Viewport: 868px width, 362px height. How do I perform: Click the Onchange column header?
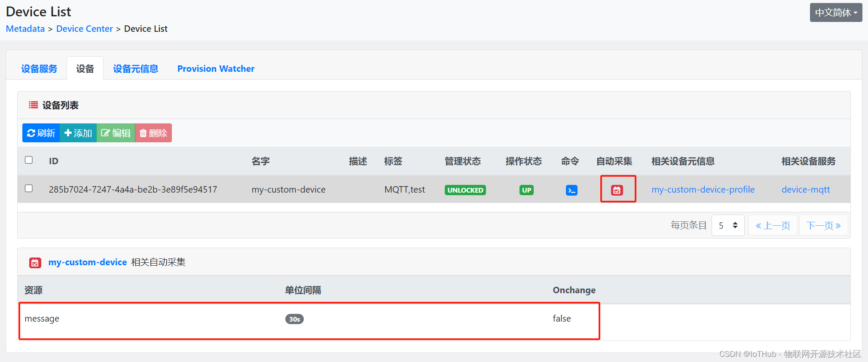click(574, 290)
